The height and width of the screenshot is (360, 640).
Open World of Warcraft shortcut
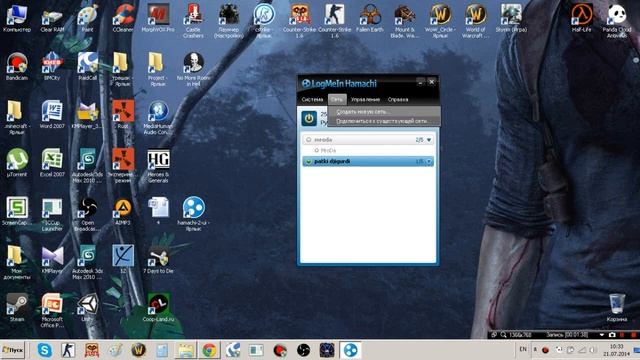tap(476, 21)
